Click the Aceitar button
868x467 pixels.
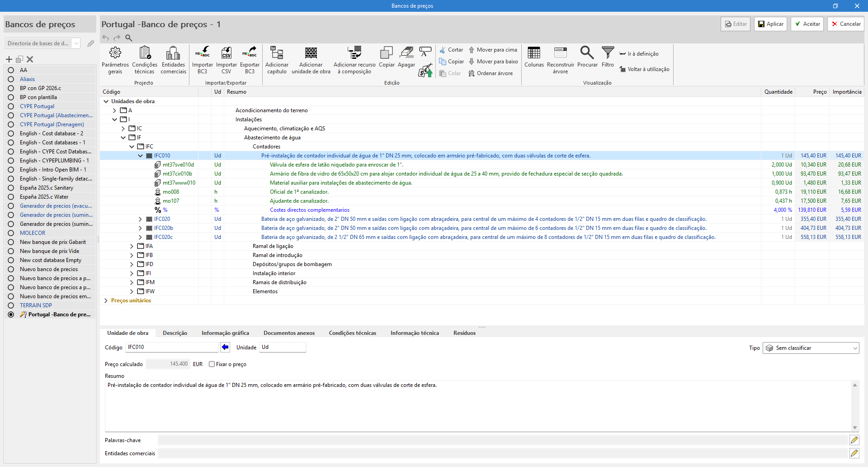(807, 24)
